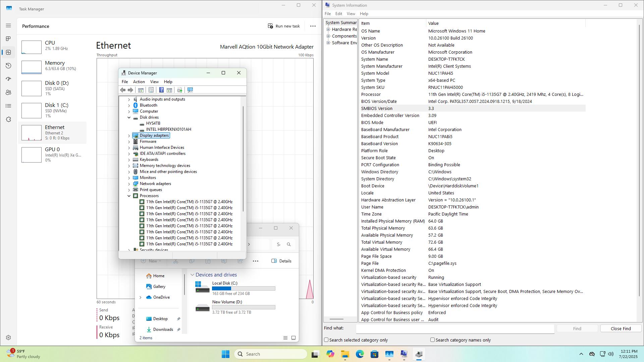
Task: Collapse Devices and drives group
Action: click(192, 275)
